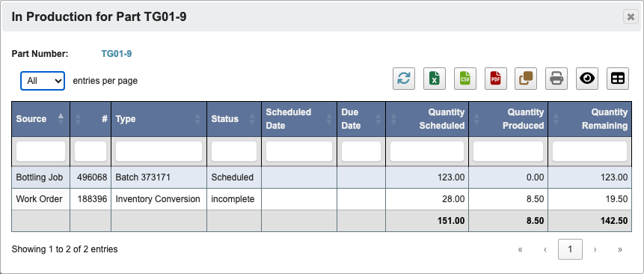Go to next page of results
This screenshot has width=644, height=274.
(x=595, y=249)
